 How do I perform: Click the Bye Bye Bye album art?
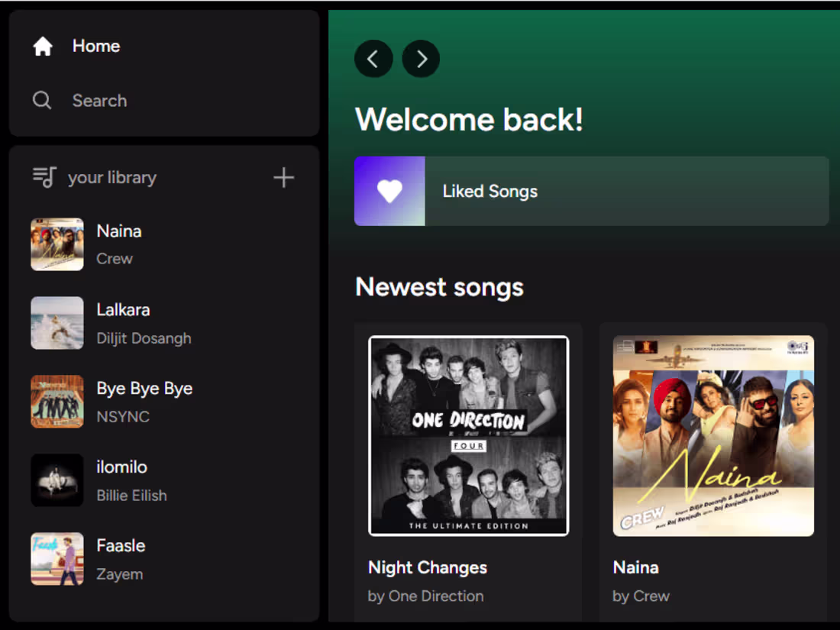[x=57, y=402]
